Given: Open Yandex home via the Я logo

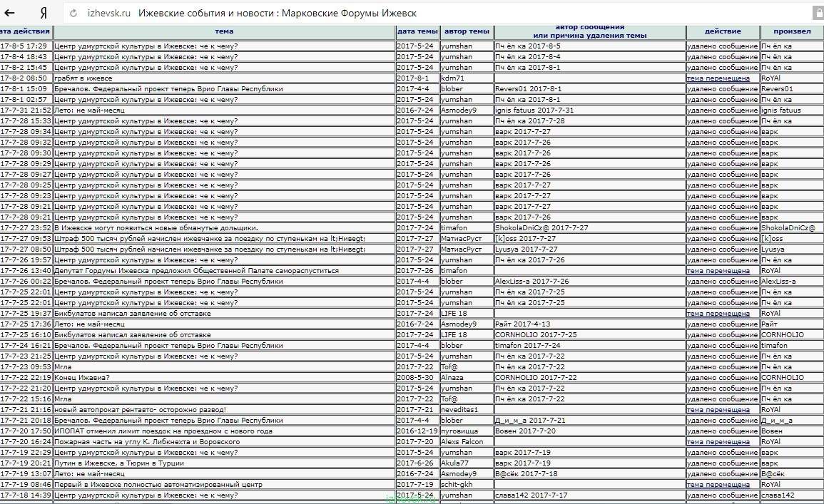Looking at the screenshot, I should click(44, 13).
